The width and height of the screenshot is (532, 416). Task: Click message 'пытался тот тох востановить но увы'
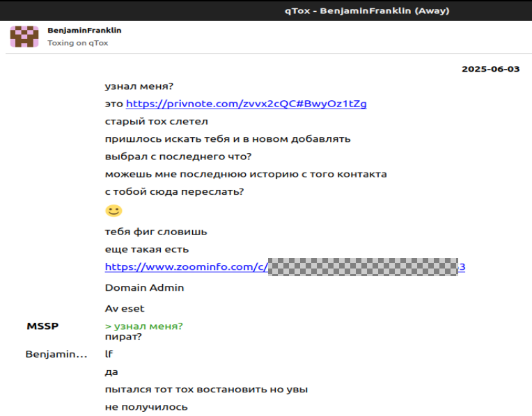[206, 390]
